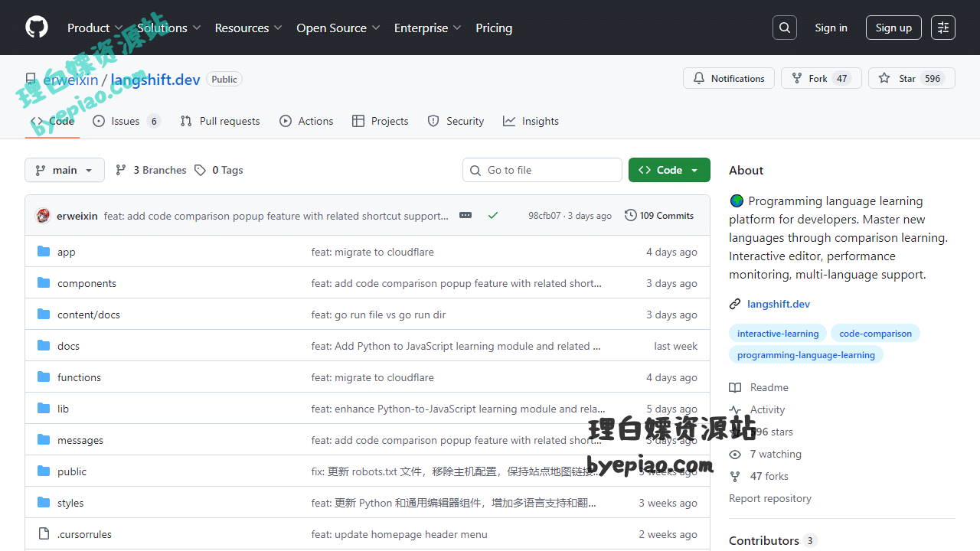Click the Star icon
Viewport: 980px width, 551px height.
tap(884, 78)
